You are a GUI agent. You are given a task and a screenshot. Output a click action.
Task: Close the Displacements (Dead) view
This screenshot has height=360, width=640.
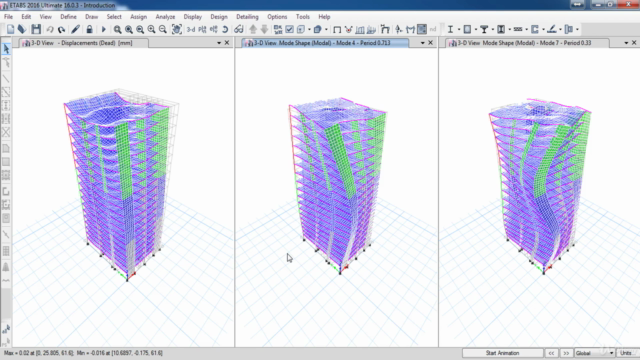[x=227, y=43]
